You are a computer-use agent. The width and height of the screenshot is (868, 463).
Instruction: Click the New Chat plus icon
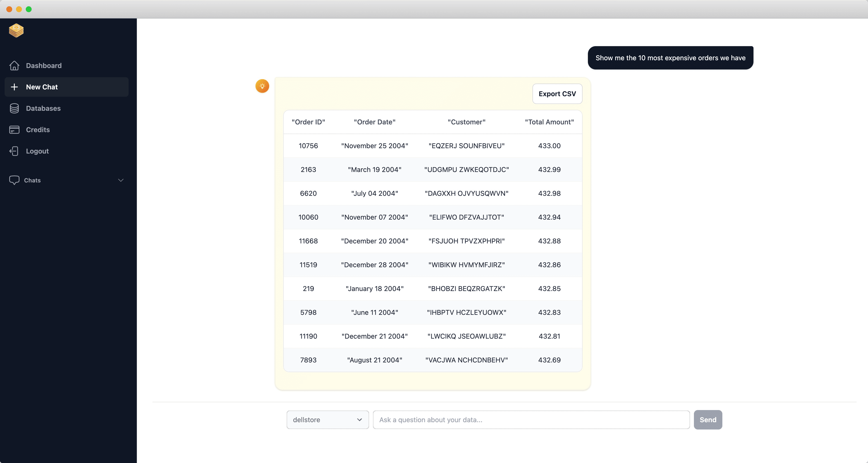(x=14, y=87)
